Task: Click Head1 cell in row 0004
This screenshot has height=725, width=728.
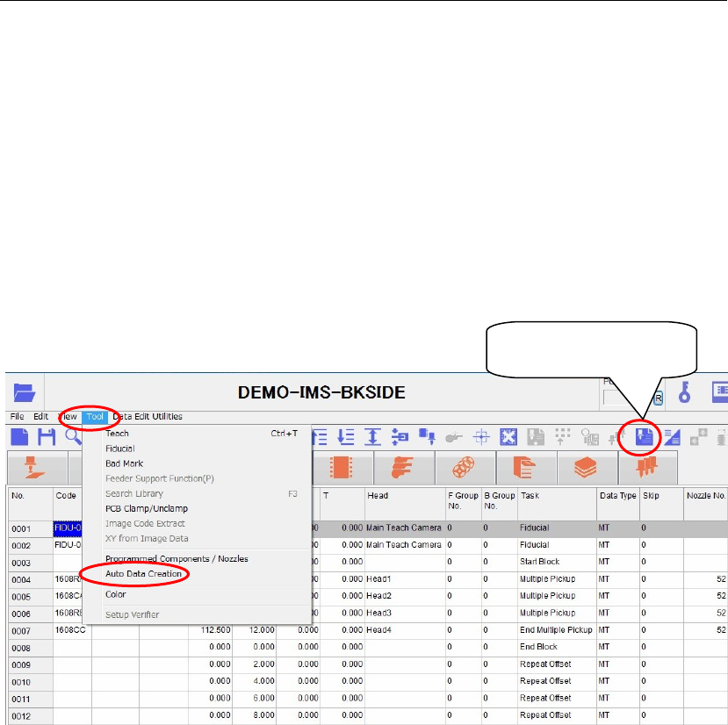Action: [405, 578]
